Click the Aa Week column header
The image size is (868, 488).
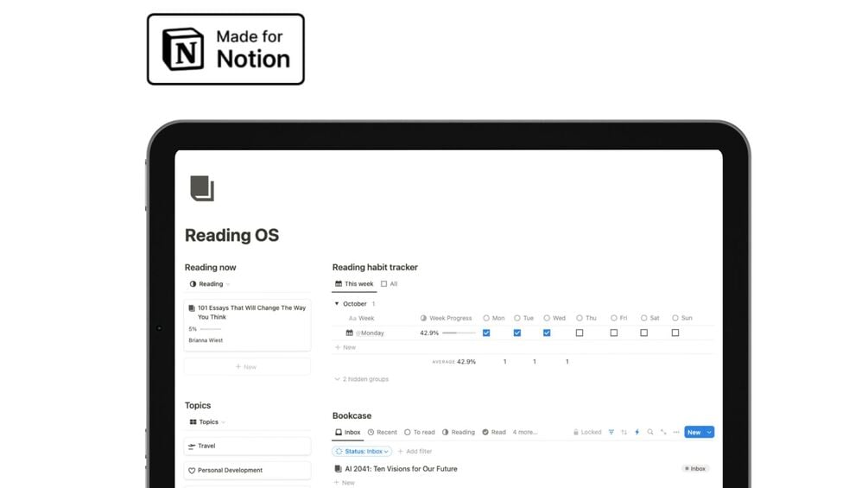click(x=362, y=318)
